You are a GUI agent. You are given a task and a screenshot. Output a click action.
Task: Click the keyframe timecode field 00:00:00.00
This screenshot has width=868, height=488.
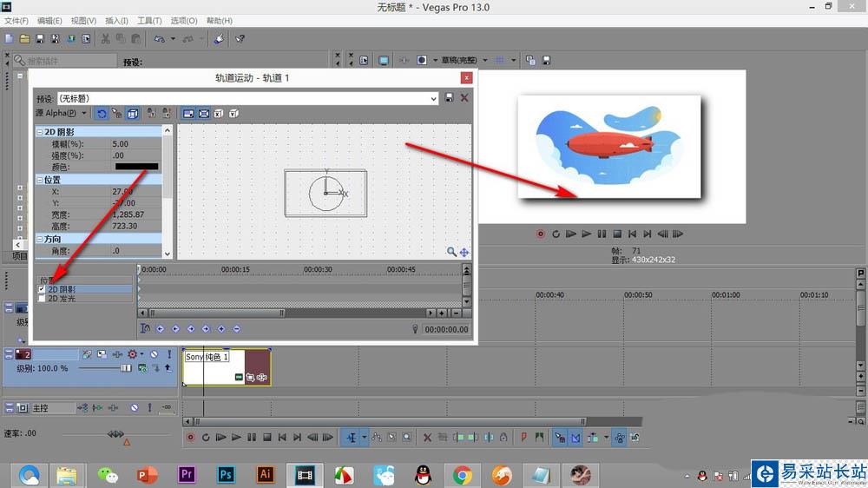[445, 329]
